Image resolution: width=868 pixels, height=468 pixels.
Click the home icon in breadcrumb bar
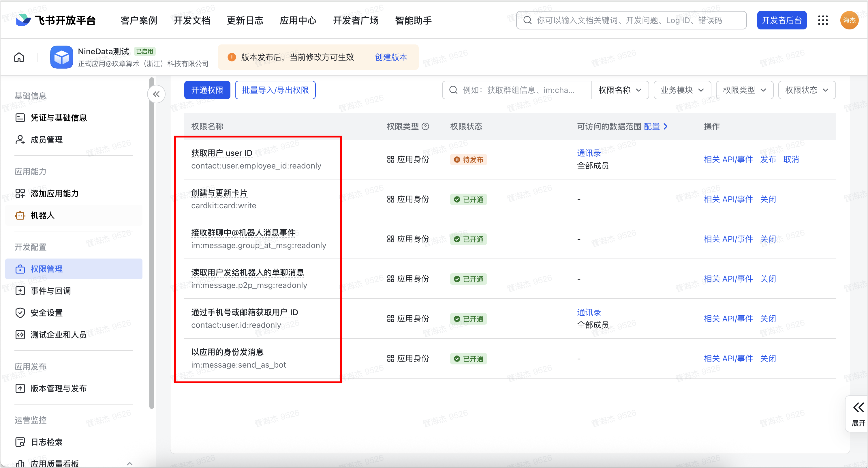pyautogui.click(x=19, y=57)
